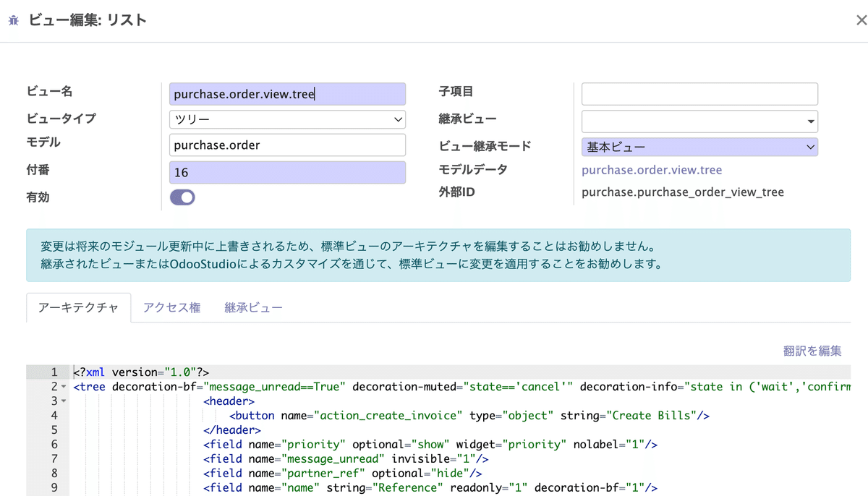This screenshot has width=868, height=496.
Task: Click the empty 子項目 input field
Action: point(699,93)
